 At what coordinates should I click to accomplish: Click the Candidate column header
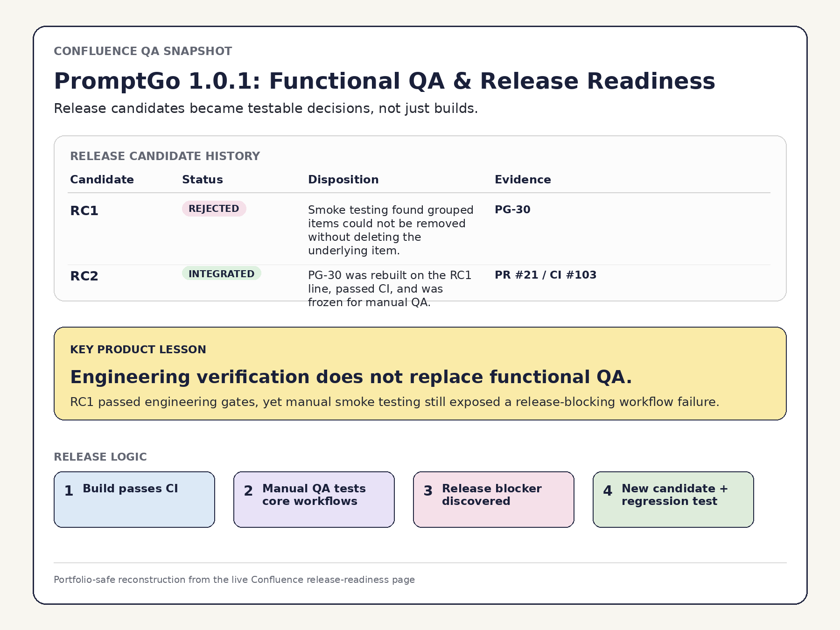pos(102,180)
